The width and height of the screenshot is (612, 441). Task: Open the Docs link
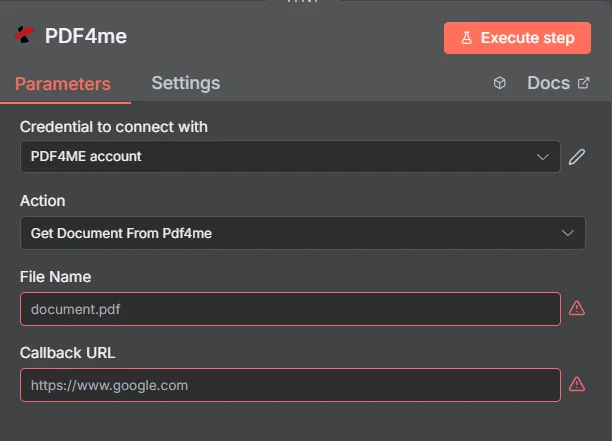coord(558,83)
